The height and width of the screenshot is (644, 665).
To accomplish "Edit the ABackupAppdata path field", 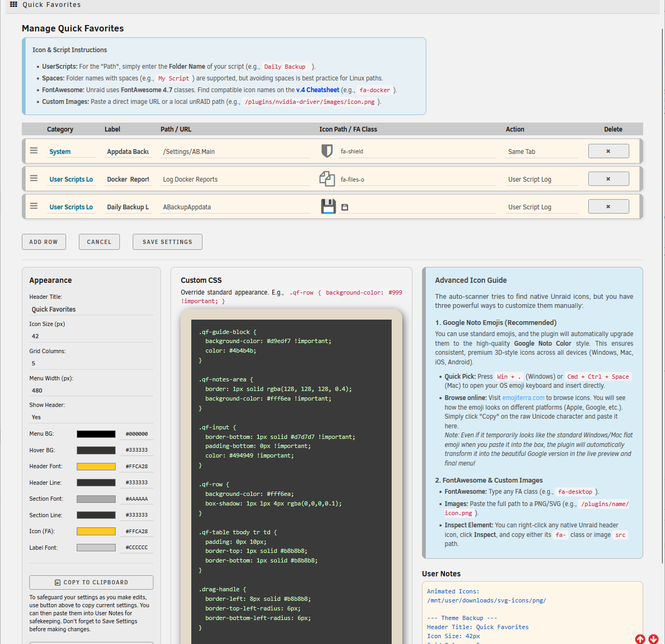I will click(x=235, y=207).
